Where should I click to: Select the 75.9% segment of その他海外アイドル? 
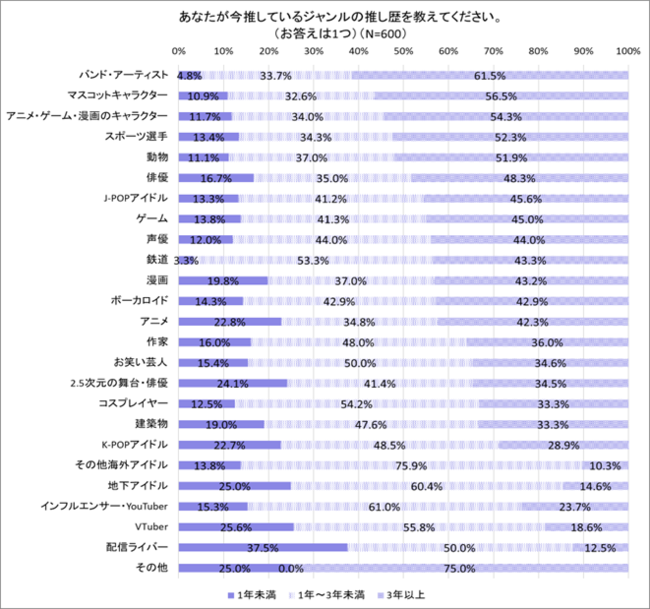pos(411,466)
